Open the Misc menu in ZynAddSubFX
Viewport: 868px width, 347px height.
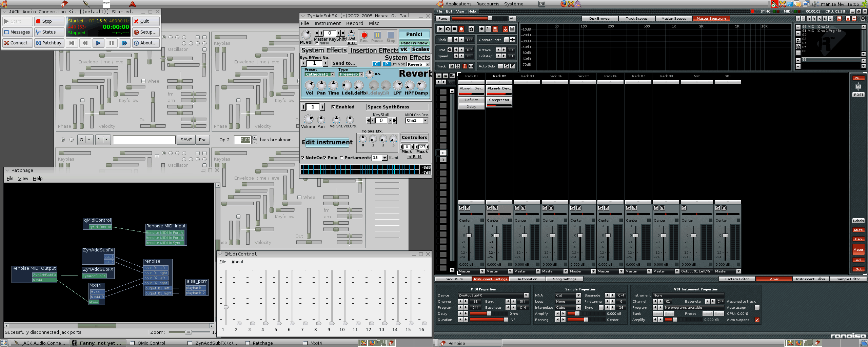tap(374, 23)
